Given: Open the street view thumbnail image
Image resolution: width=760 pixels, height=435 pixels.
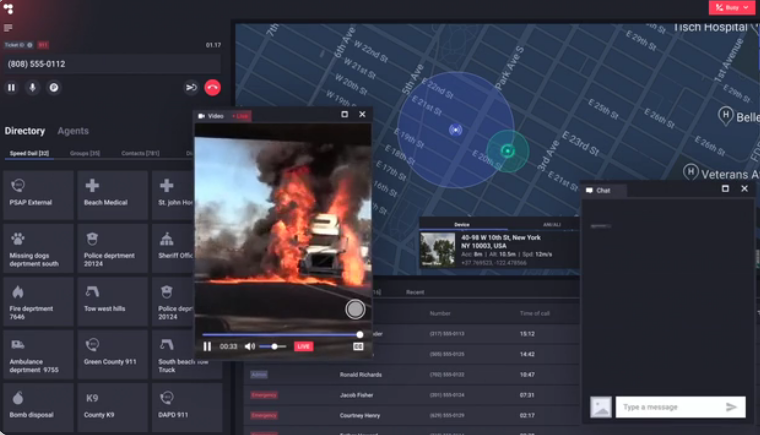Looking at the screenshot, I should [438, 250].
